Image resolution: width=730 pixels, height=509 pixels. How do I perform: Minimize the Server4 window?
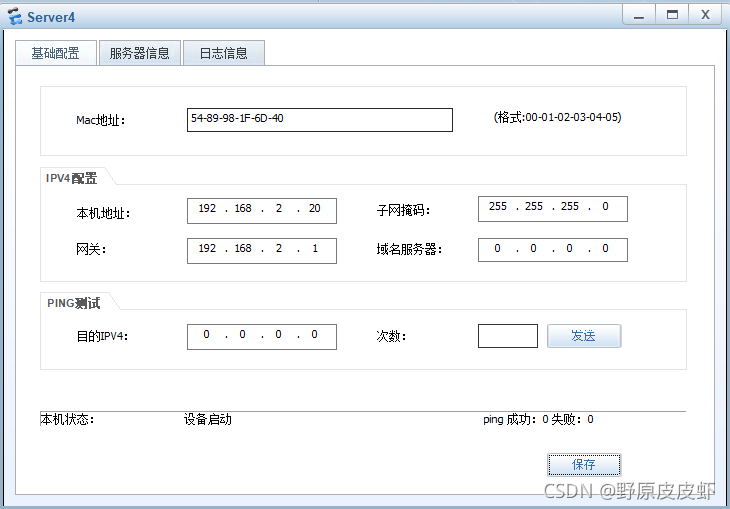(639, 15)
